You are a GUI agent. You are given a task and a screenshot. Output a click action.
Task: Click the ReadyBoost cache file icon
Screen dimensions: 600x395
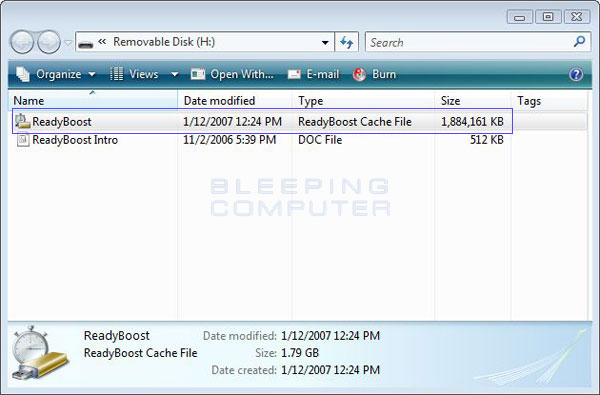[x=23, y=121]
